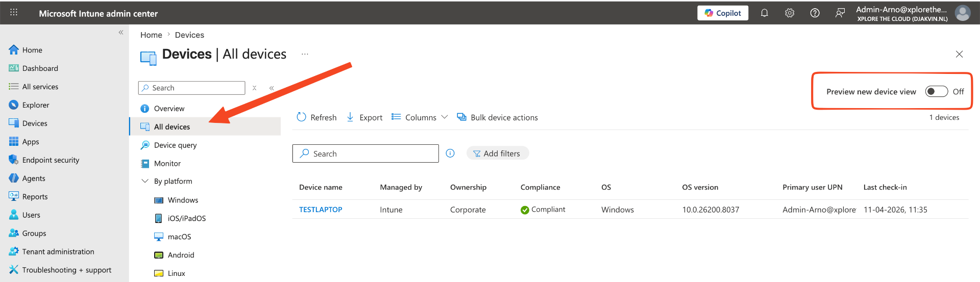Refresh the device list

coord(316,117)
